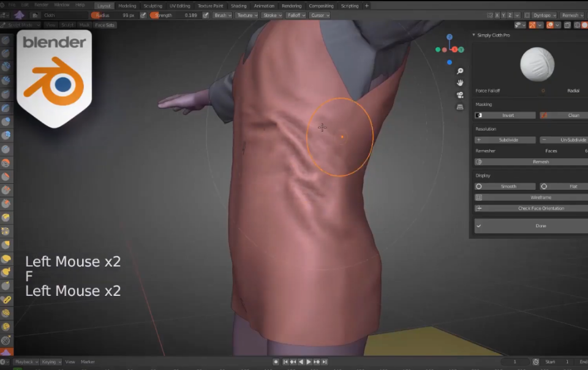Select the Rotate brush tool
588x370 pixels.
point(6,327)
